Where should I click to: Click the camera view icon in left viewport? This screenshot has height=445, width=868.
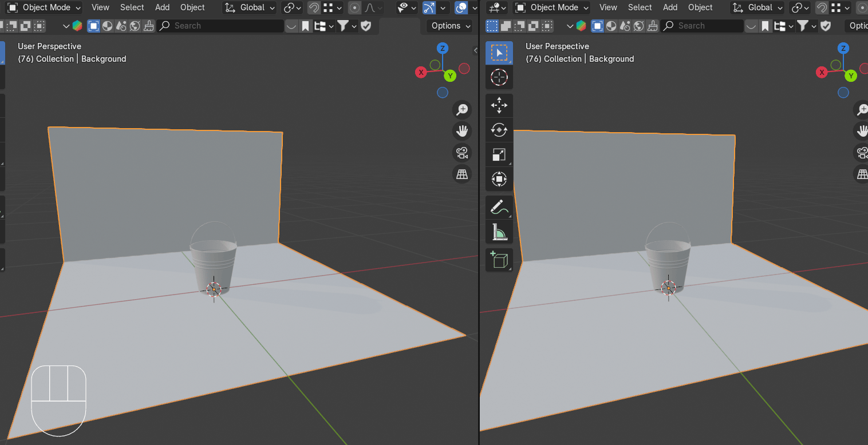(x=461, y=153)
